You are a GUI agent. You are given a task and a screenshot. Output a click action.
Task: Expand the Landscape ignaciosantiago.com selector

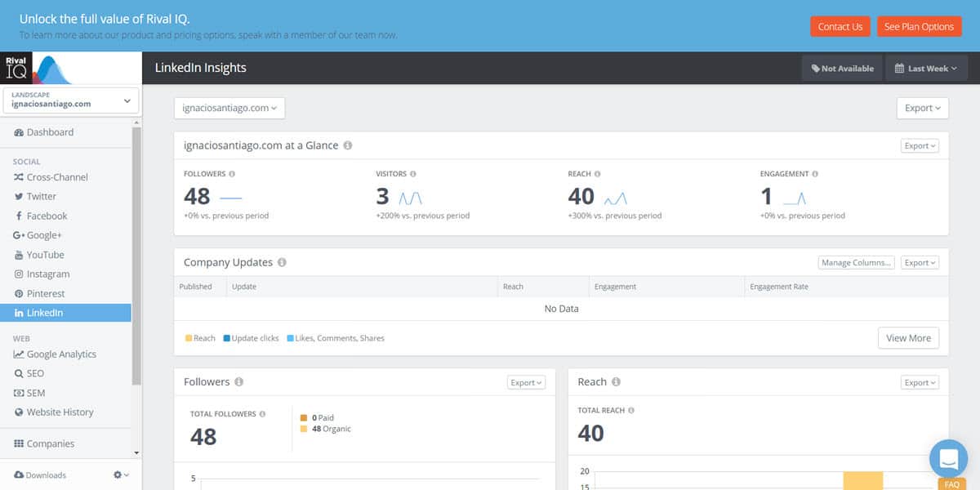pos(71,100)
